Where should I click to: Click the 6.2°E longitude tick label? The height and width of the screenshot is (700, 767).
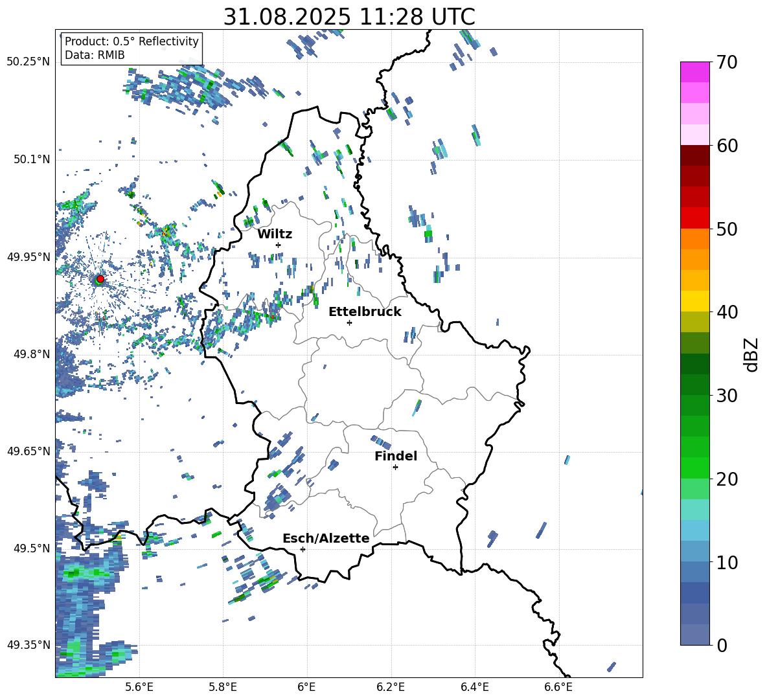click(391, 687)
